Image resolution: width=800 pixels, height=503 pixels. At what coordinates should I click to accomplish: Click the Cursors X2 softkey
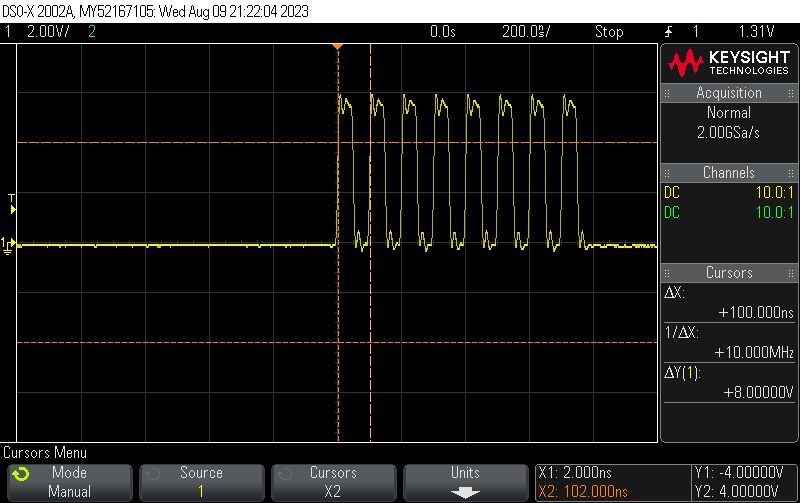tap(334, 483)
